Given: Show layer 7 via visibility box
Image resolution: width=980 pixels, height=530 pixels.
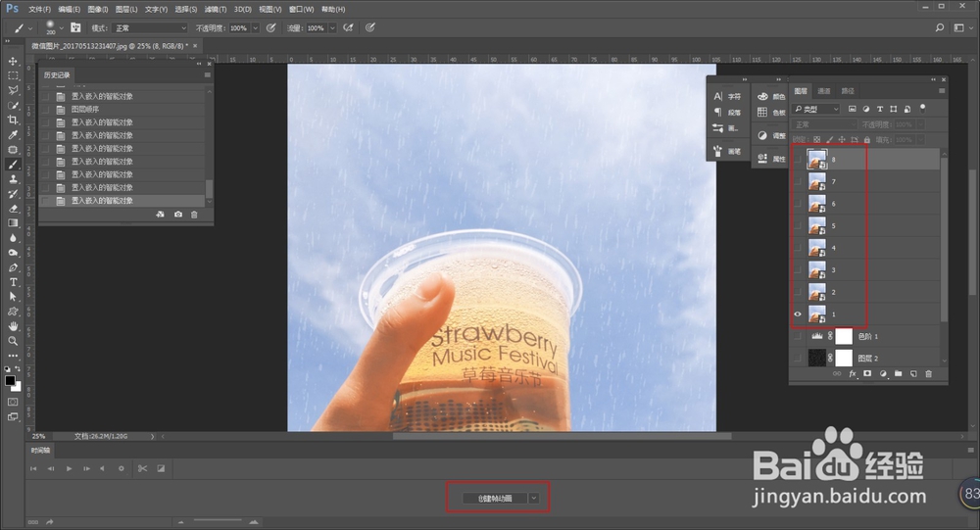Looking at the screenshot, I should 798,181.
